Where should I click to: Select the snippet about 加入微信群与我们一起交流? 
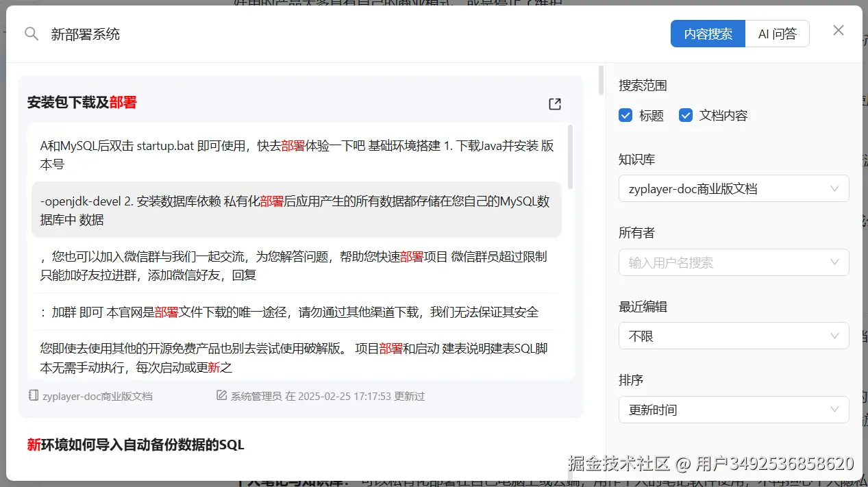pos(297,266)
